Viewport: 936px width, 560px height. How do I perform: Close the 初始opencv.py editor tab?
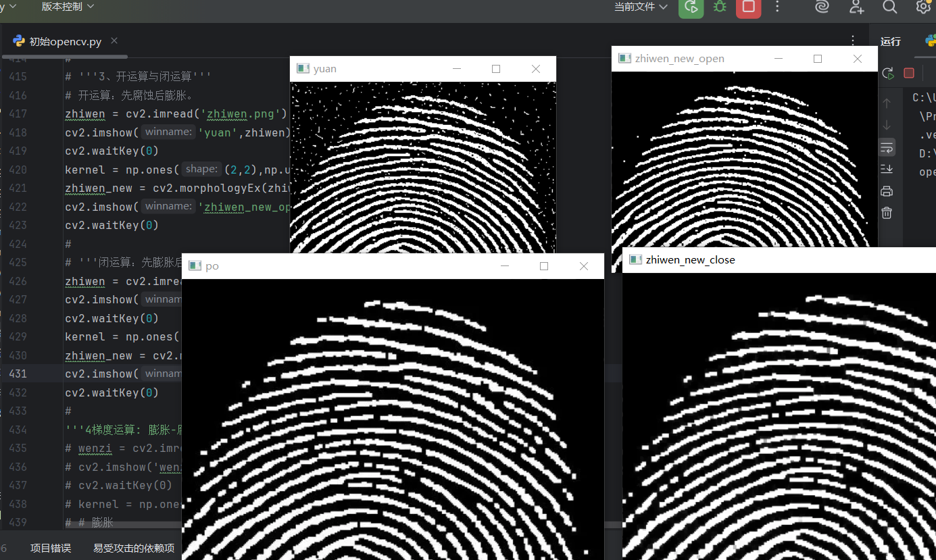pyautogui.click(x=114, y=41)
